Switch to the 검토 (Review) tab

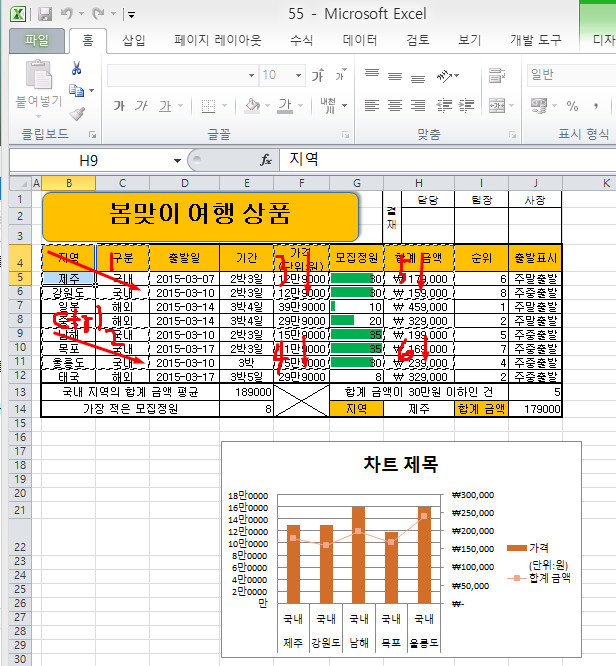pyautogui.click(x=418, y=40)
